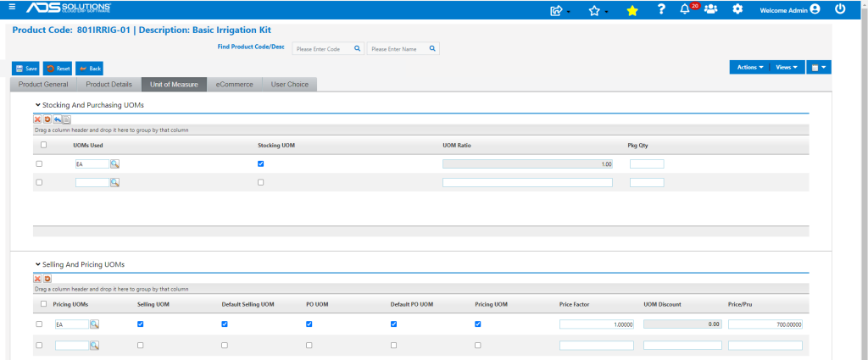
Task: Select the EA row checkbox in Pricing grid
Action: (x=39, y=324)
